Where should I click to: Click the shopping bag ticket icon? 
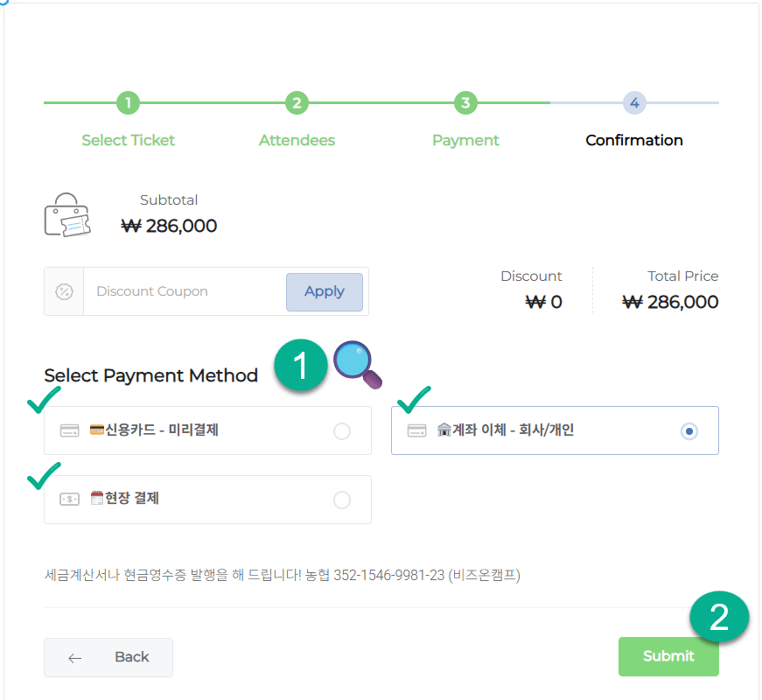[x=67, y=215]
